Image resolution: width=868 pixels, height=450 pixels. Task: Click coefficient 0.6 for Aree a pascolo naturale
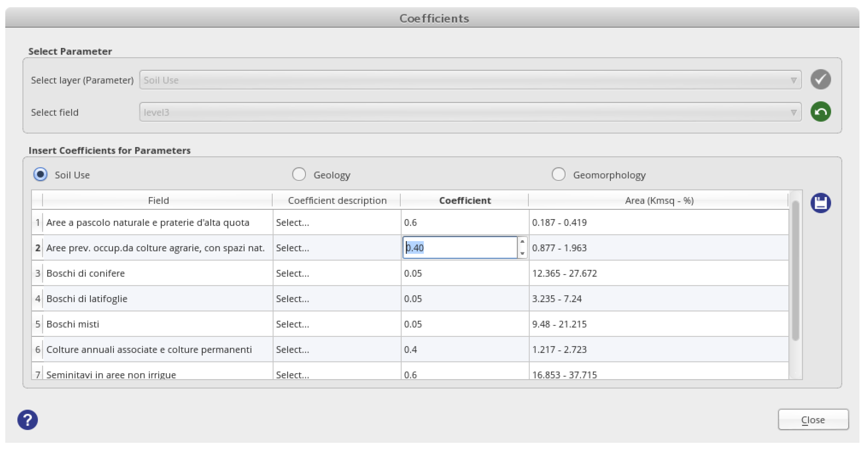465,222
